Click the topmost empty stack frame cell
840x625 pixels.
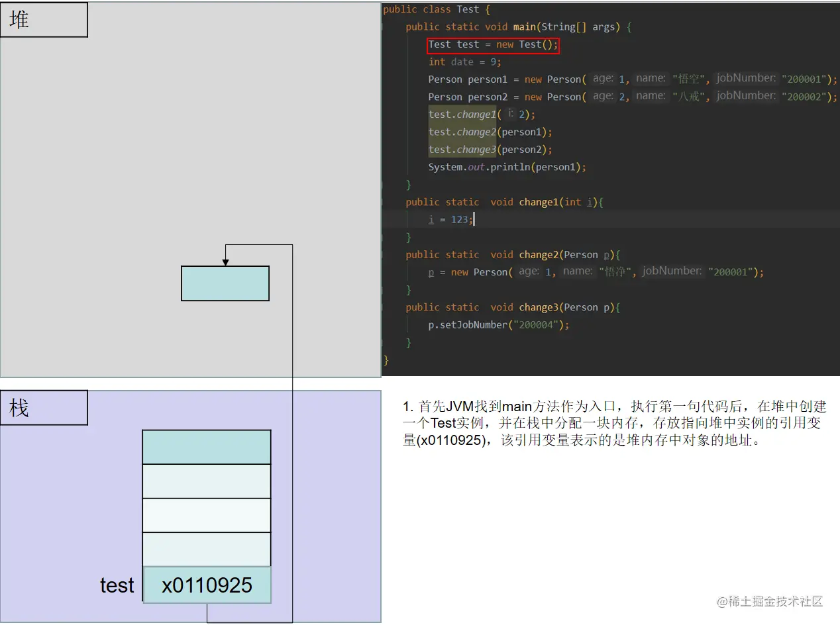pos(206,446)
